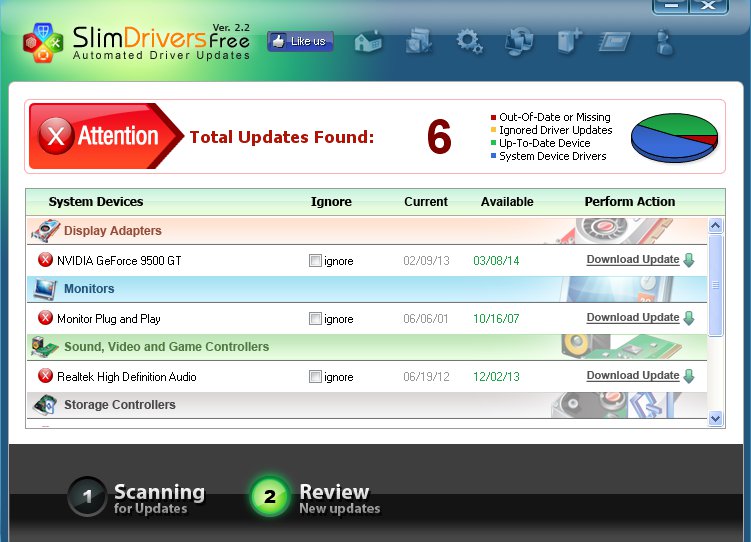
Task: Check ignore for Realtek High Definition Audio
Action: (x=315, y=377)
